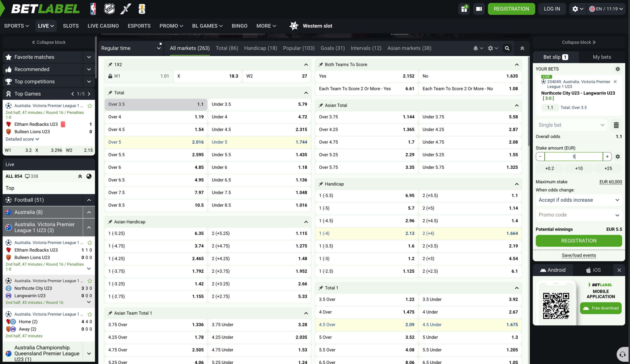Viewport: 630px width, 364px height.
Task: Select Under 3.5 odds at 5.79
Action: coord(259,105)
